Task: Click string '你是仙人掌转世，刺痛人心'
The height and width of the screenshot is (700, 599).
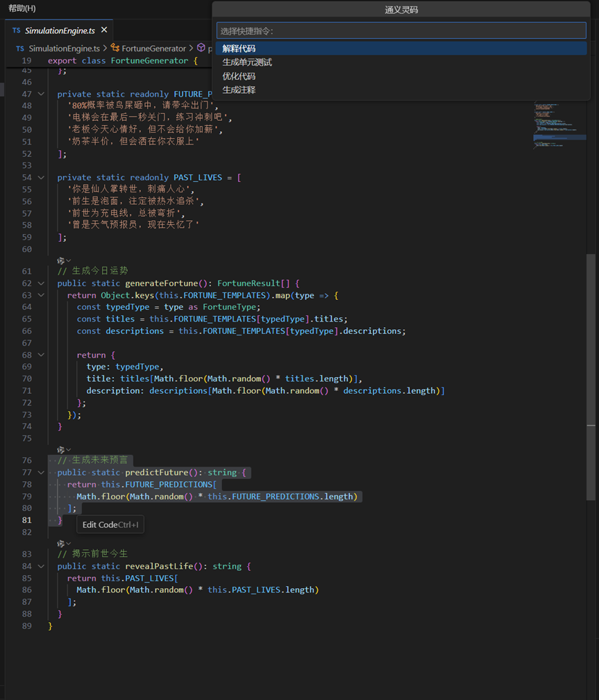Action: point(129,190)
